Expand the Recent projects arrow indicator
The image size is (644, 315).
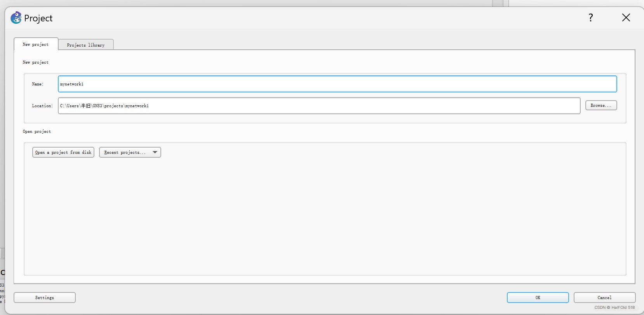(x=155, y=152)
